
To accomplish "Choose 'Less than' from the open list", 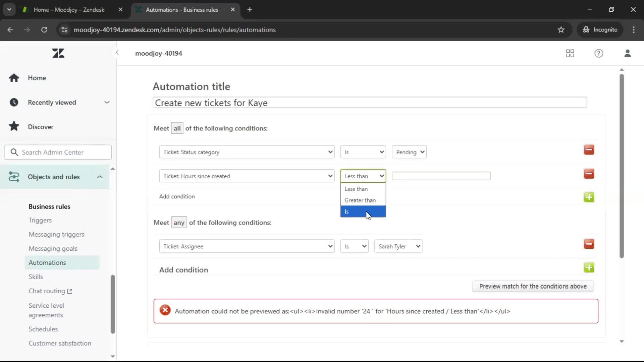I will click(363, 189).
